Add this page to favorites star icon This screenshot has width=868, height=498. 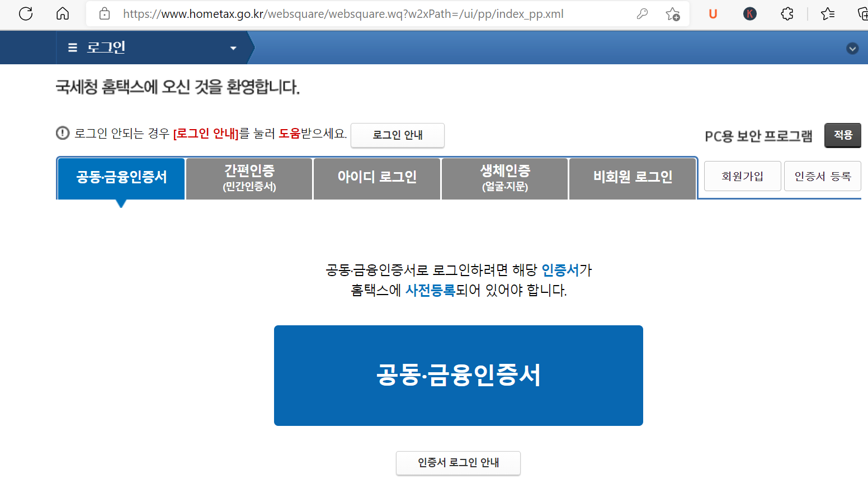pyautogui.click(x=673, y=14)
